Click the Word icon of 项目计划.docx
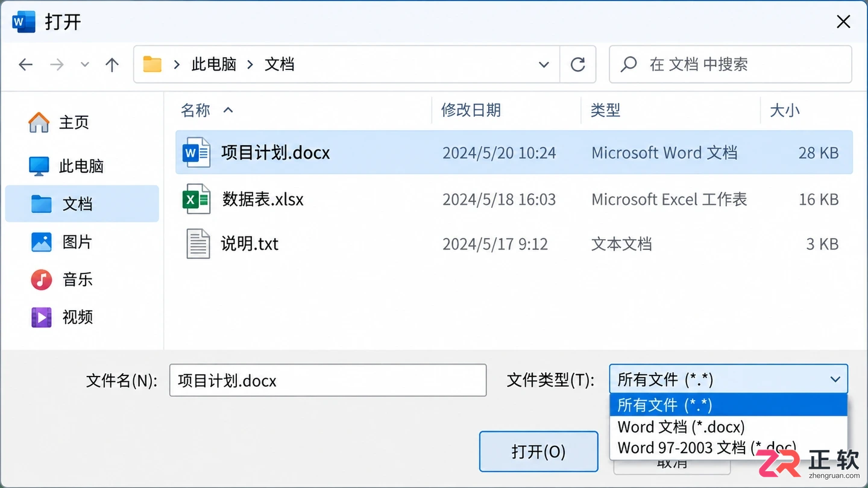The image size is (868, 488). point(196,152)
